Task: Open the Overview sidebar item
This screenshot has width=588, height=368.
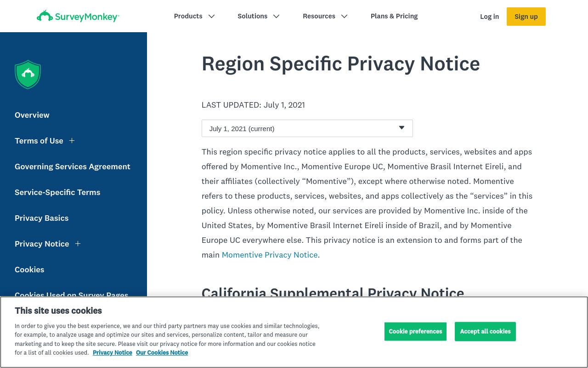Action: coord(32,115)
